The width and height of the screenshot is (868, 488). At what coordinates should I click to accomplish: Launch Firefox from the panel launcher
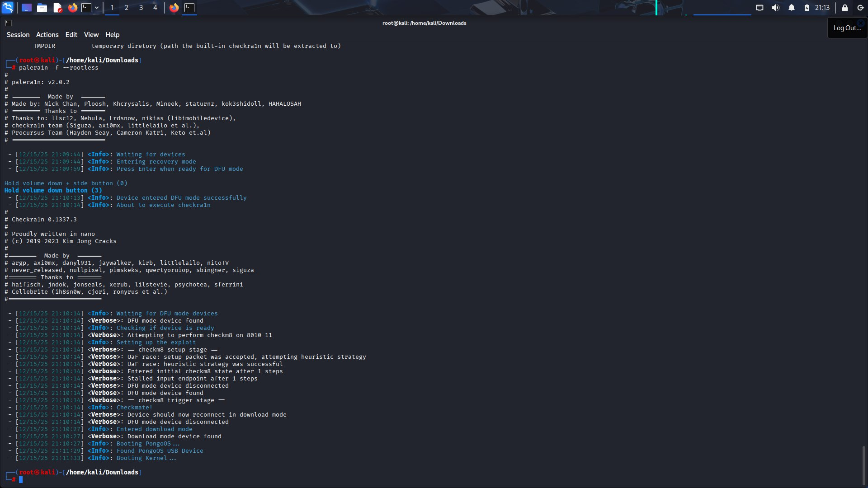click(72, 8)
